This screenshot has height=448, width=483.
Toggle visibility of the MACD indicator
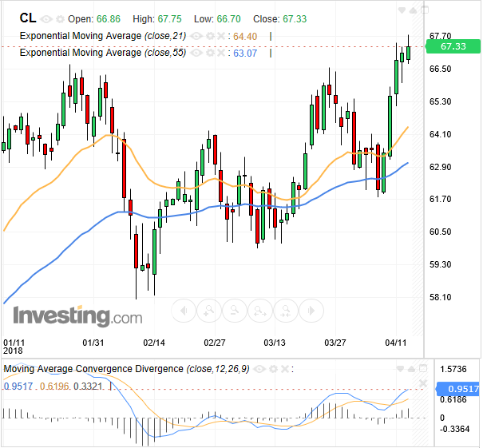pyautogui.click(x=259, y=369)
